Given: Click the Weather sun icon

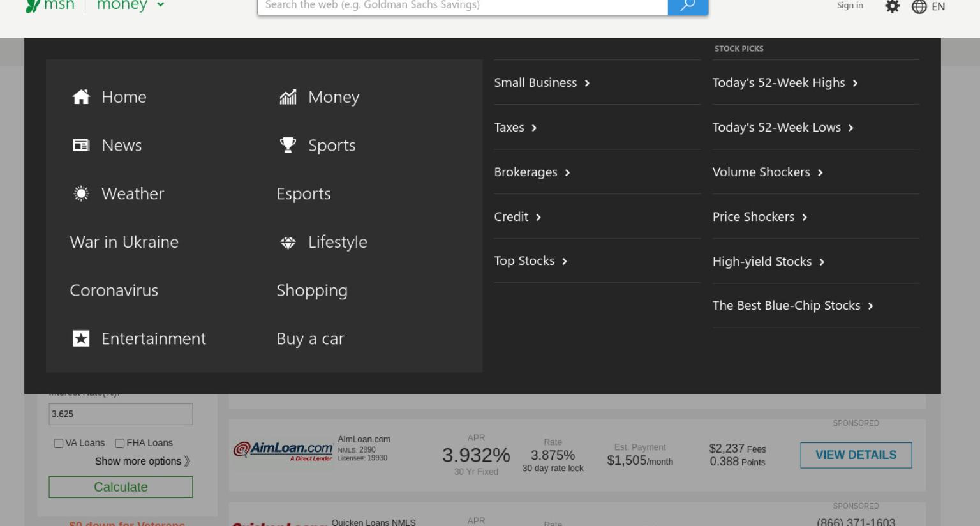Looking at the screenshot, I should 81,193.
